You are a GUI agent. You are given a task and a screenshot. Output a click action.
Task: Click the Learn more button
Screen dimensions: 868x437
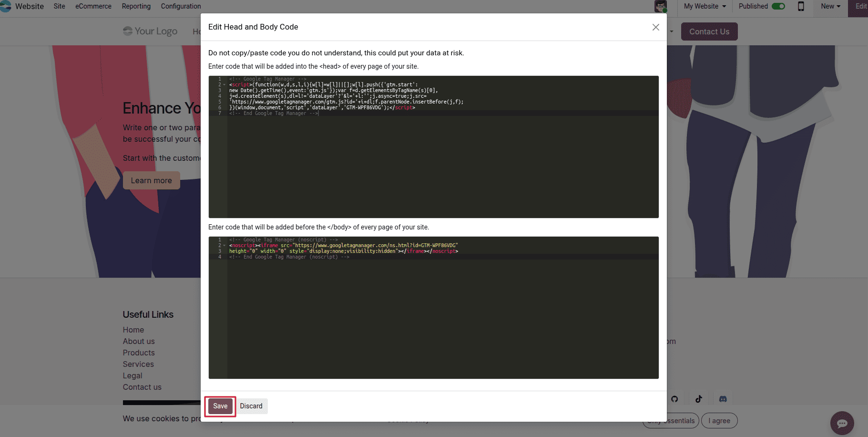pyautogui.click(x=152, y=180)
